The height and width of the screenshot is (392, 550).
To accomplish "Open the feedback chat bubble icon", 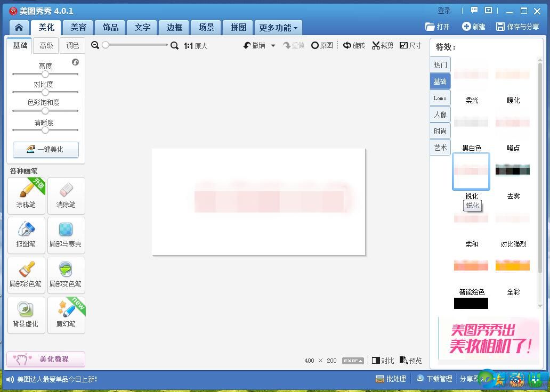I will pyautogui.click(x=474, y=10).
